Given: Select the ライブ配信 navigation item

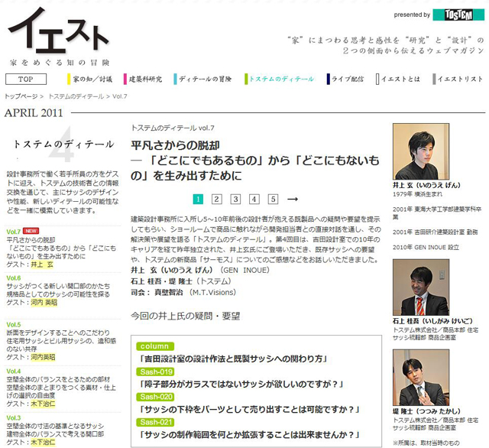Looking at the screenshot, I should pos(347,79).
